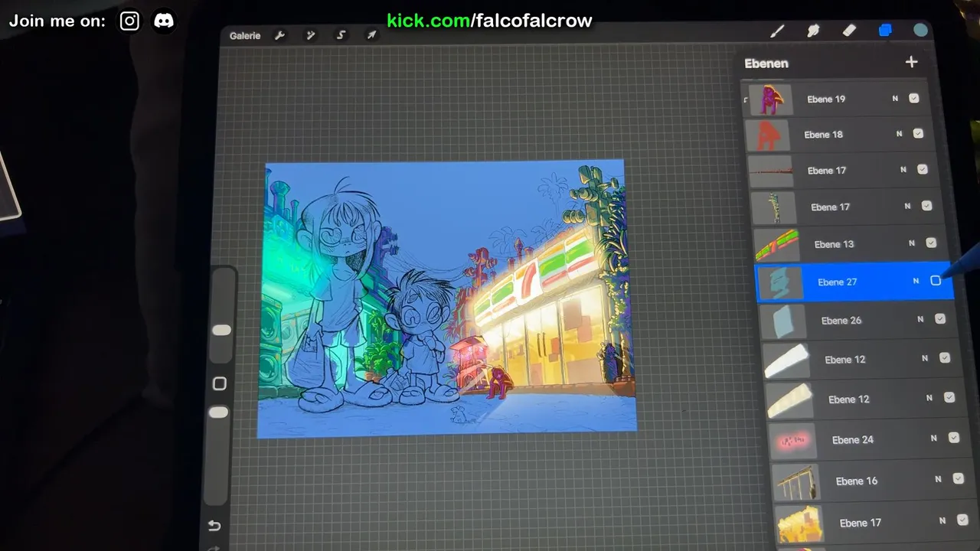980x551 pixels.
Task: Hide layer Ebene 24
Action: click(954, 438)
